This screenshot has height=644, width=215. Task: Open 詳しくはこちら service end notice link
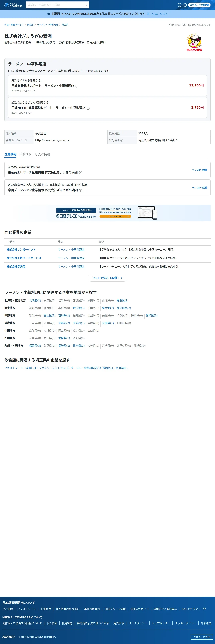point(157,14)
